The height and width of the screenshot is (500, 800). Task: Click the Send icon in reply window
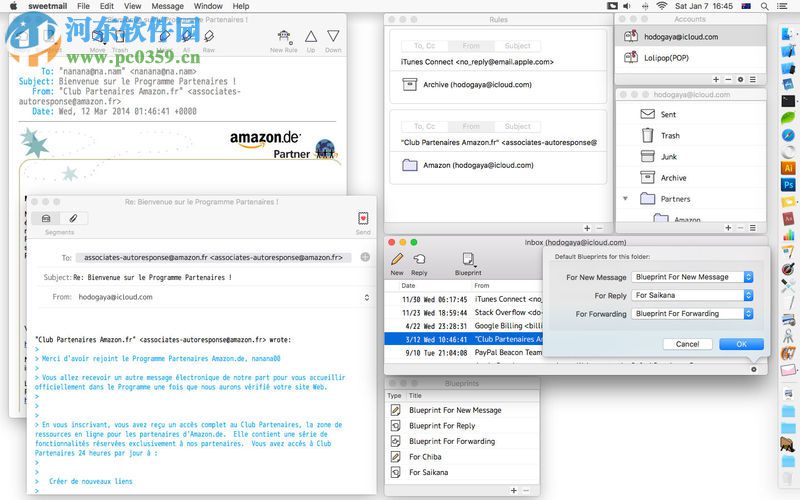point(363,218)
